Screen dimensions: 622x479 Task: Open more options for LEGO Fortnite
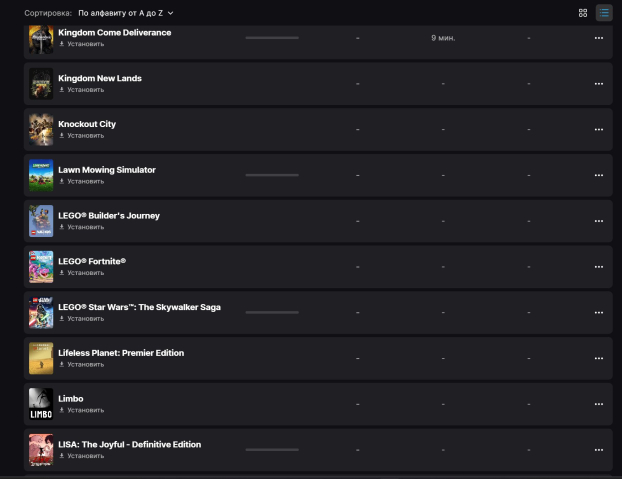(x=598, y=267)
